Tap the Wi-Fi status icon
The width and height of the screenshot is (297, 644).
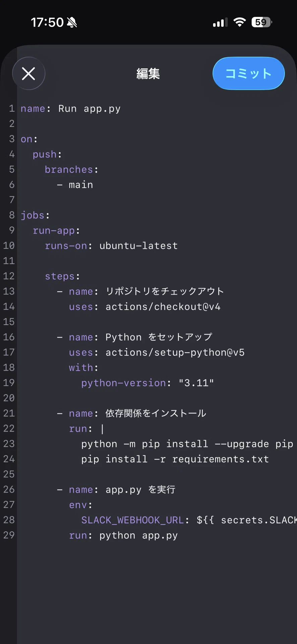pos(239,22)
